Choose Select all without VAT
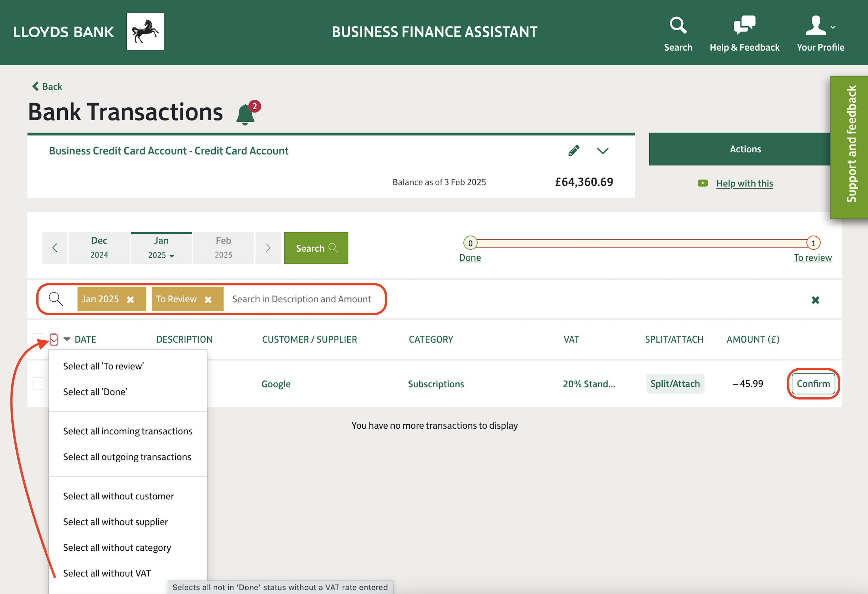The width and height of the screenshot is (868, 594). pyautogui.click(x=107, y=573)
